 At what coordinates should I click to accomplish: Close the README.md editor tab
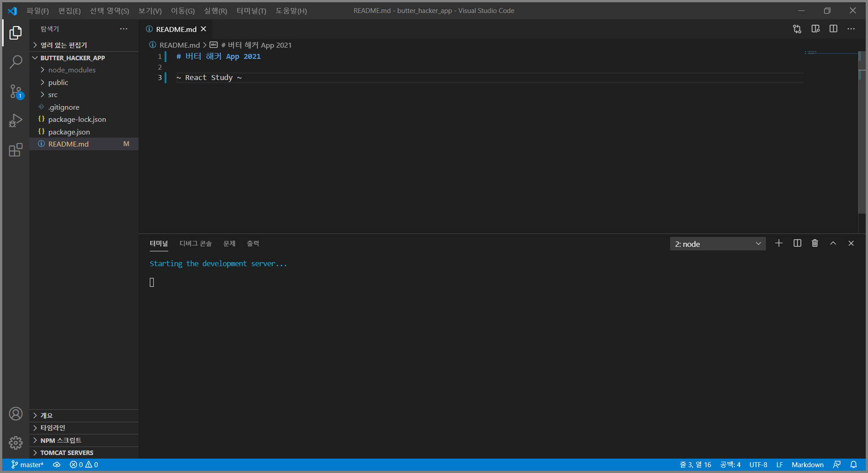[x=203, y=29]
